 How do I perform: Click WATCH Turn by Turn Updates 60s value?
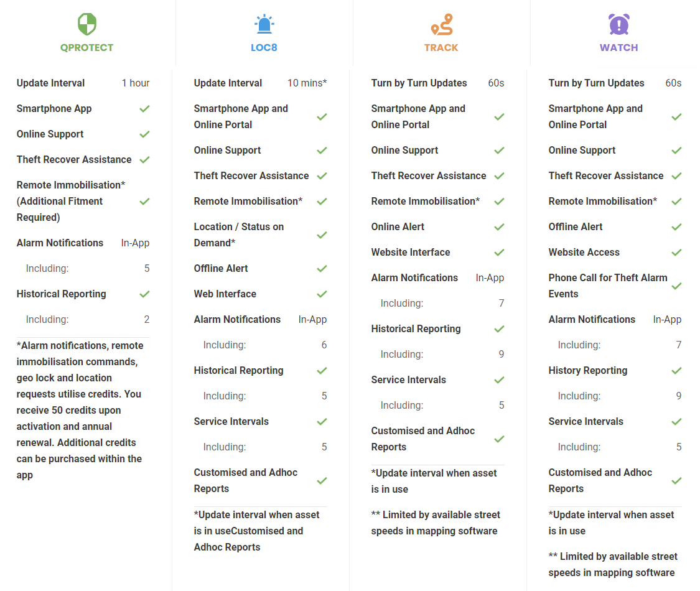[673, 83]
